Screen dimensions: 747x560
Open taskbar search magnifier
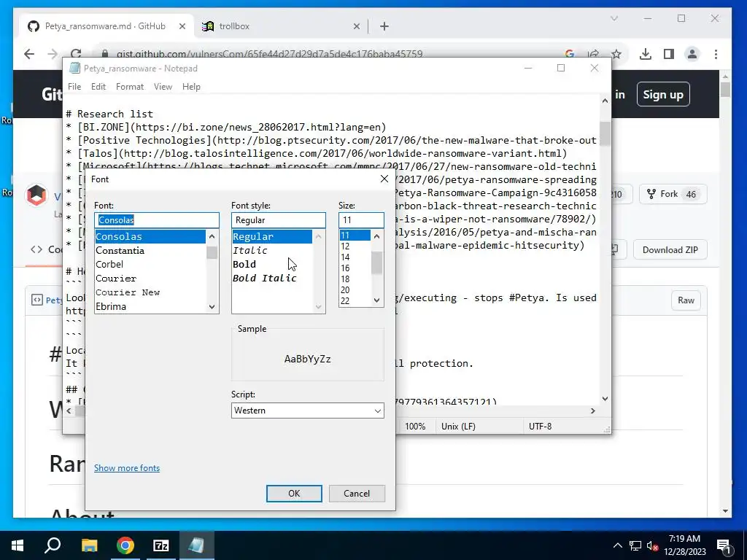[53, 545]
